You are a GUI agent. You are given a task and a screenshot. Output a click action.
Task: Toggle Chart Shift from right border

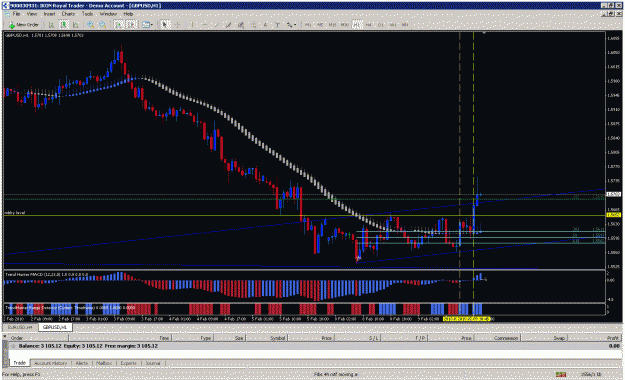coord(132,25)
